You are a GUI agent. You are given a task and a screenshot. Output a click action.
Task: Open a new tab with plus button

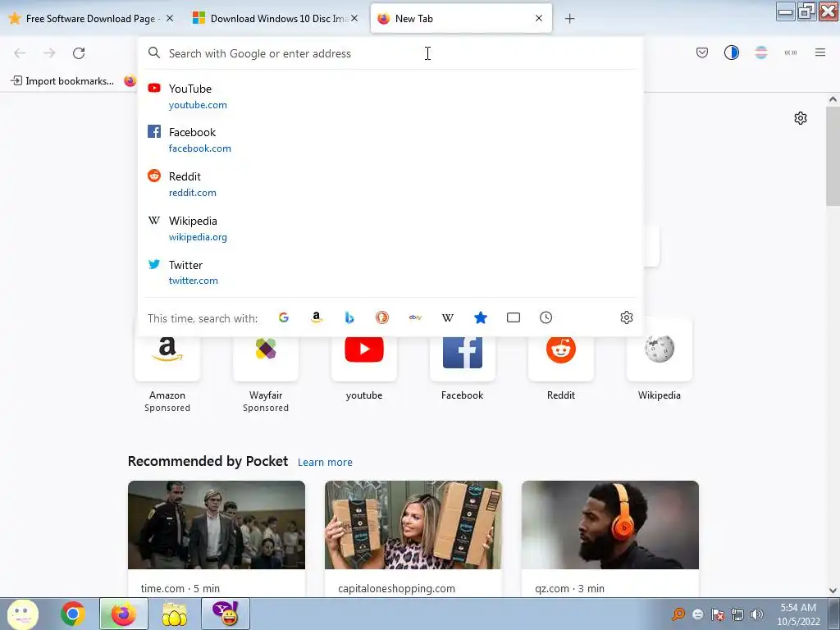coord(569,19)
